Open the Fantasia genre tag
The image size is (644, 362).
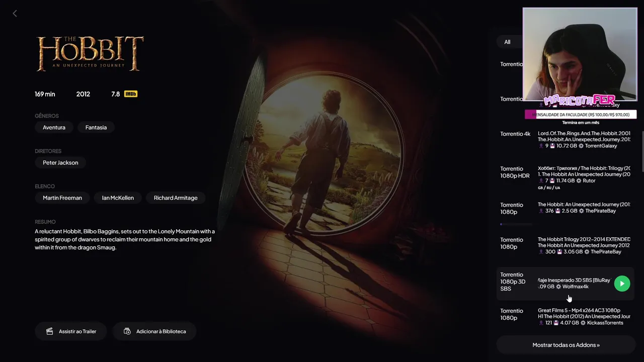96,128
